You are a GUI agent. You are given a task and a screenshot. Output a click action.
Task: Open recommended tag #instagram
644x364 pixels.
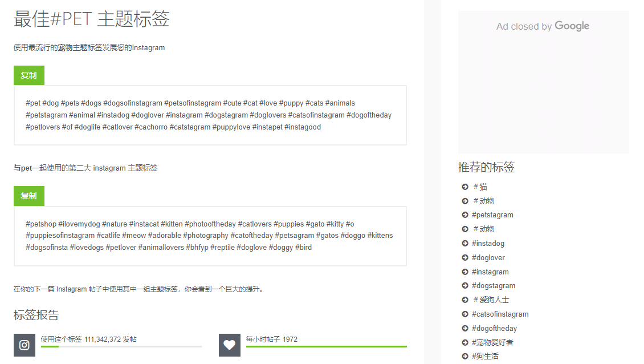click(490, 272)
